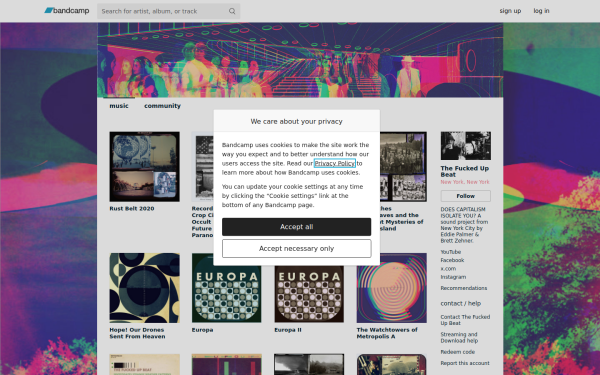Open the log in link
This screenshot has width=600, height=375.
click(541, 11)
